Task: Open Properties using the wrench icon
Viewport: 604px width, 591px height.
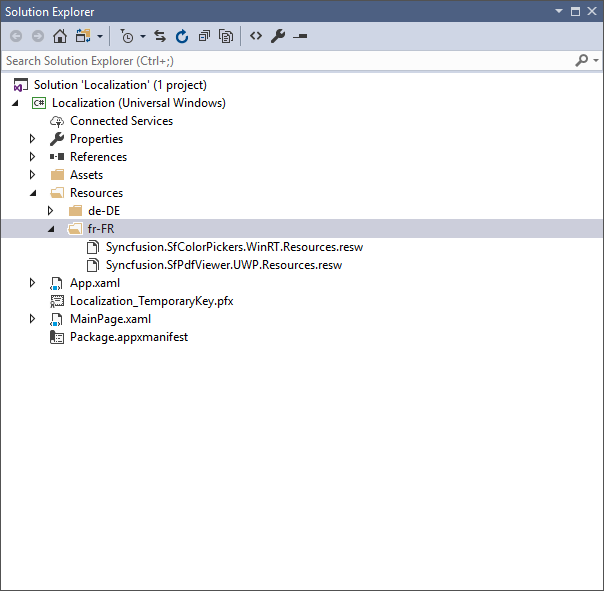Action: coord(278,36)
